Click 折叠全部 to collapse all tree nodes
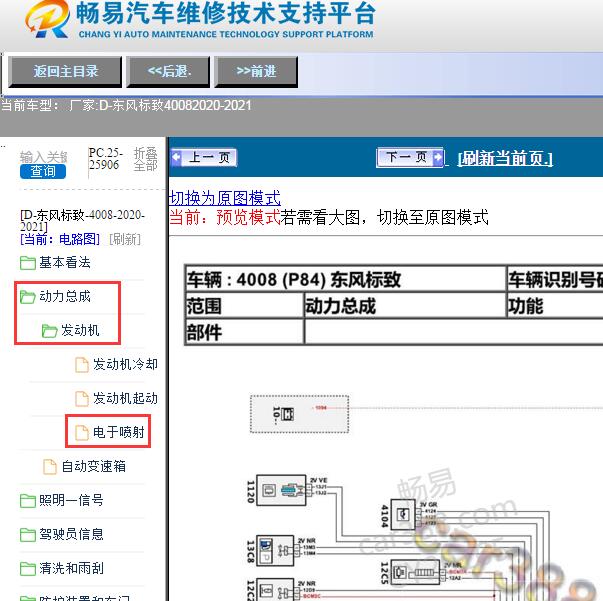The image size is (603, 601). 145,159
